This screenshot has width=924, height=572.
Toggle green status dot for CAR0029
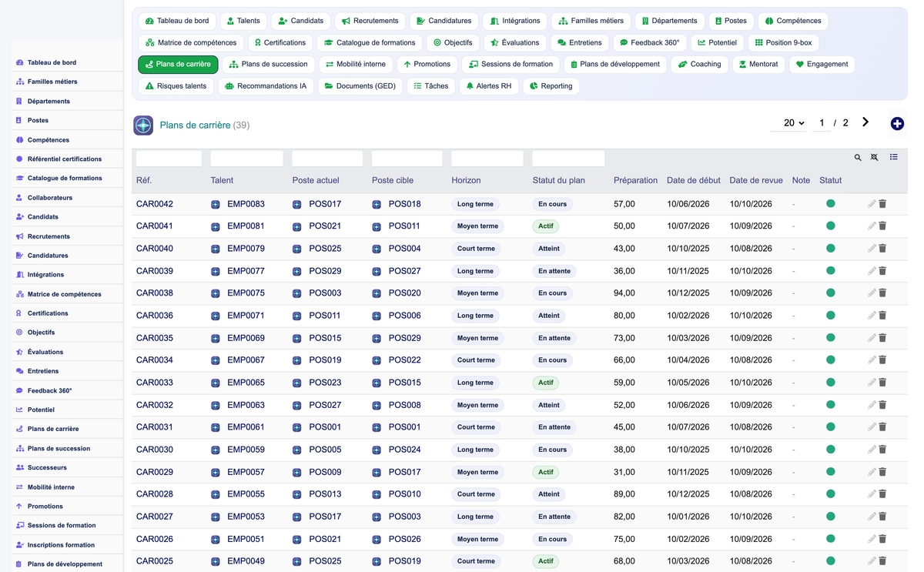click(x=831, y=472)
